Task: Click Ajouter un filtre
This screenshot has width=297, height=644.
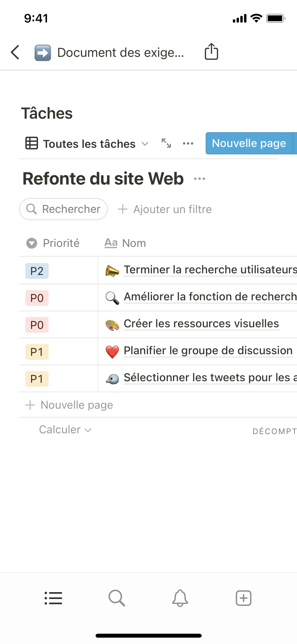Action: click(x=165, y=209)
